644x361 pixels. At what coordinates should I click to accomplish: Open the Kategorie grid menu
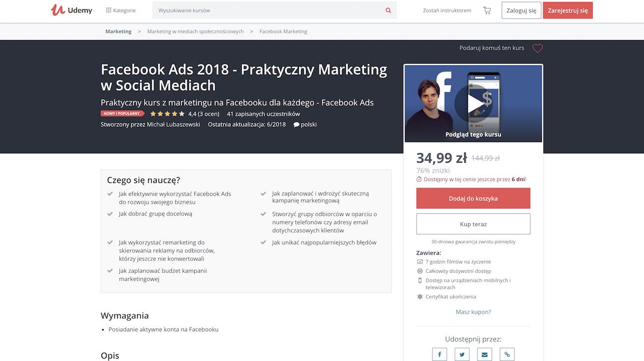pos(121,10)
